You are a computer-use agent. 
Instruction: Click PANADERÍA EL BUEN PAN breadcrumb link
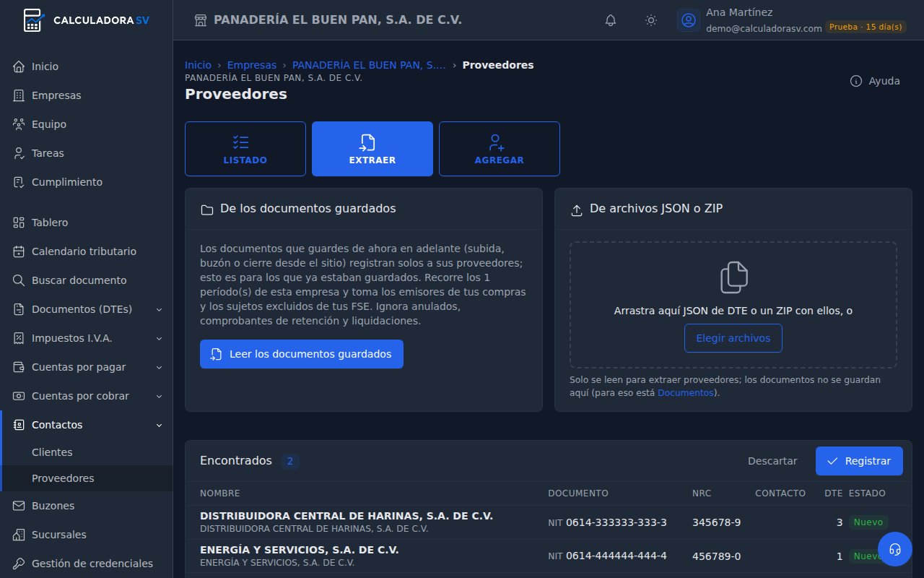click(x=369, y=65)
